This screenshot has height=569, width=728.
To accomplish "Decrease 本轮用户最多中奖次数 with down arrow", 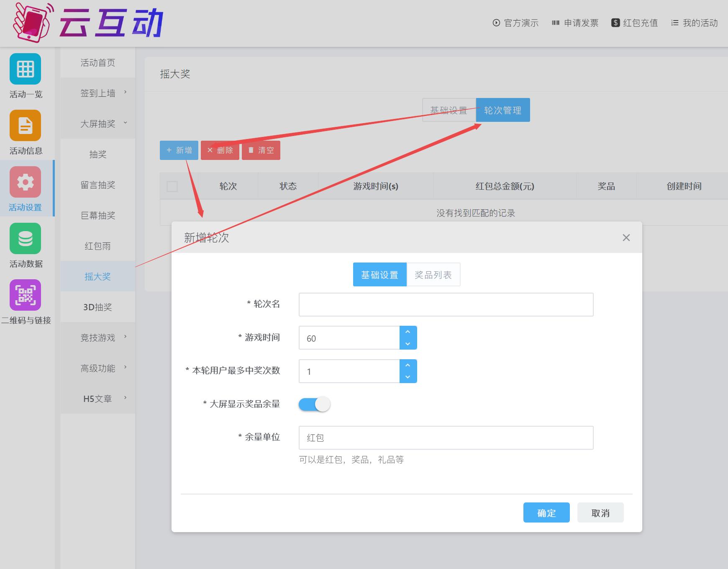I will [x=408, y=377].
